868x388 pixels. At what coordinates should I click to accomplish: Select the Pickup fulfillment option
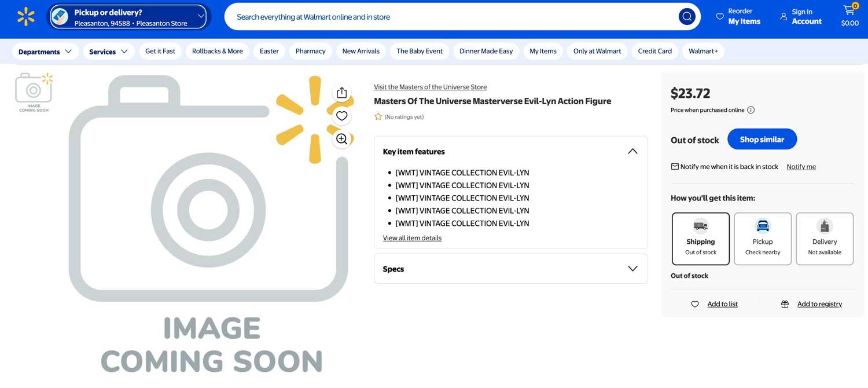point(762,239)
